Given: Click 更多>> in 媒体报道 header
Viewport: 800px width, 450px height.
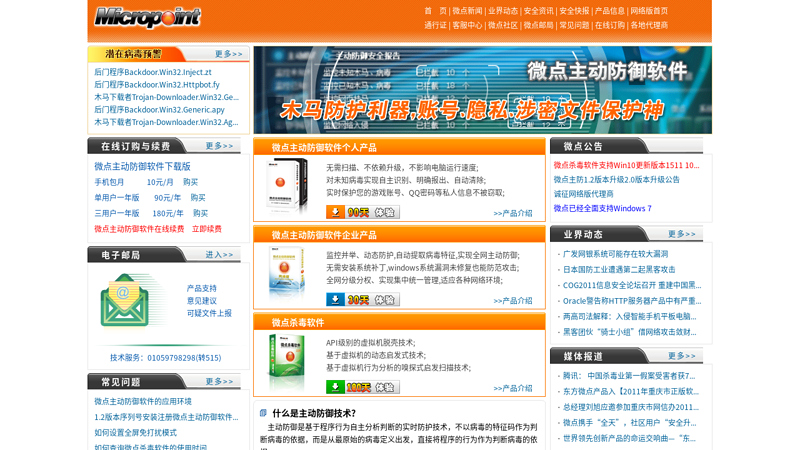Looking at the screenshot, I should (x=682, y=356).
